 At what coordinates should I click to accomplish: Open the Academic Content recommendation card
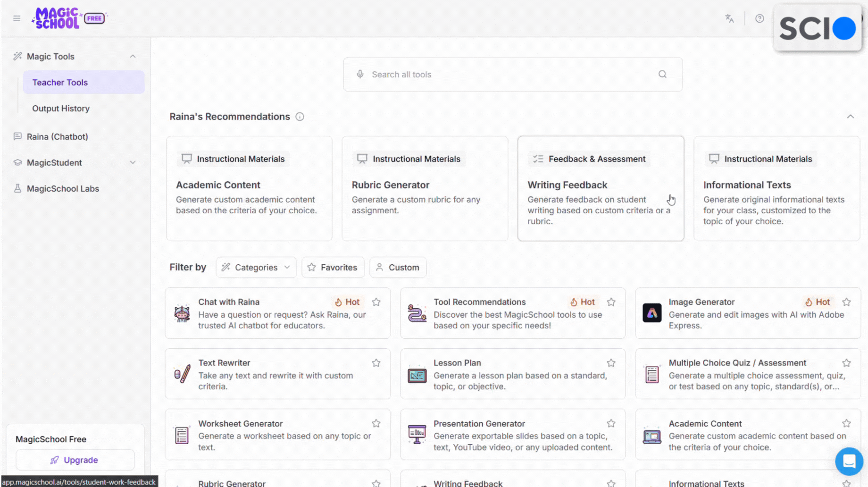pos(249,189)
